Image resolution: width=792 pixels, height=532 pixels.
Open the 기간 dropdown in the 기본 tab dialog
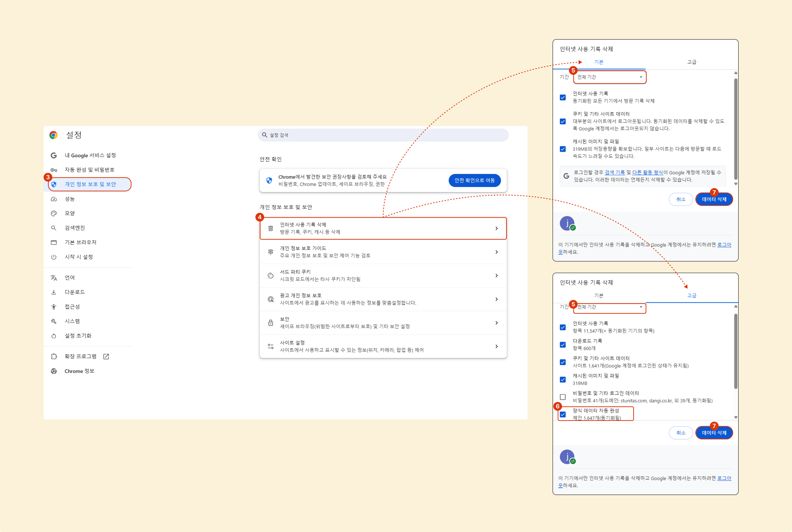(610, 77)
